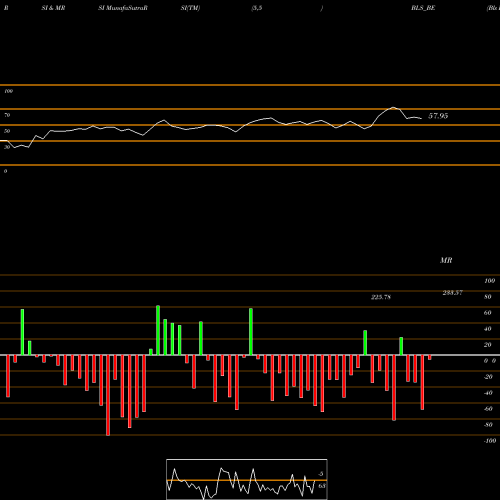Screen dimensions: 500x500
Task: Click the 'SI & MR' header label
Action: point(53,8)
